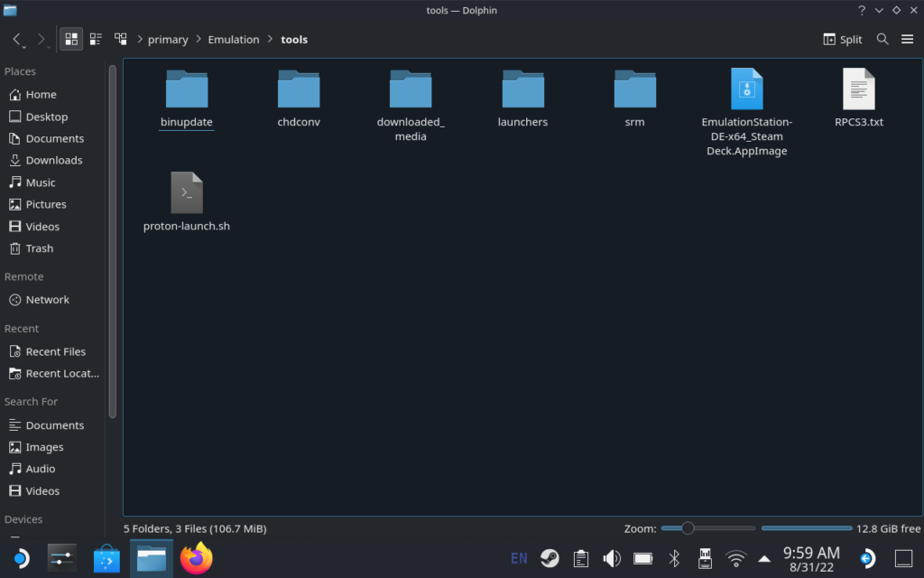Select the EmulationStation-DE AppImage file
This screenshot has width=924, height=578.
(746, 113)
